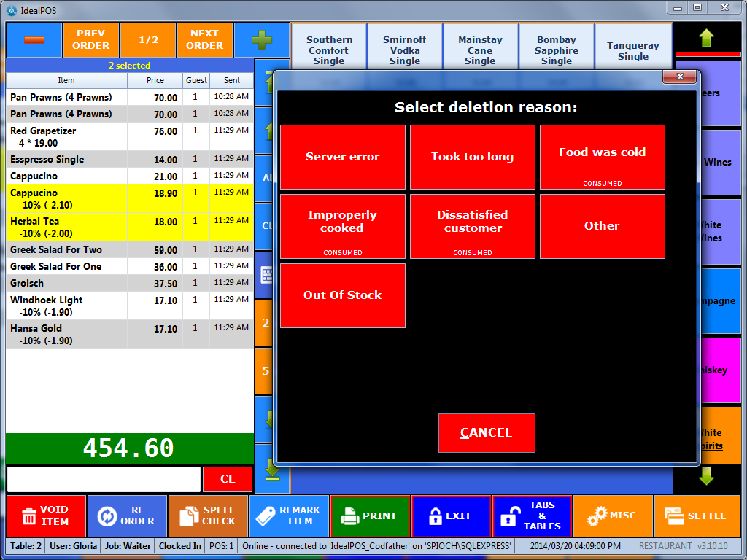Open Split Check from bottom toolbar

[208, 516]
